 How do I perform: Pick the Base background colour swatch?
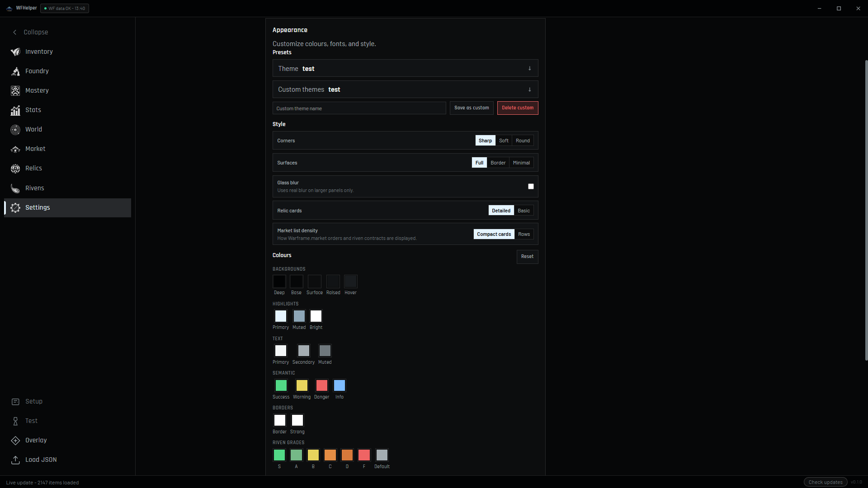point(297,282)
